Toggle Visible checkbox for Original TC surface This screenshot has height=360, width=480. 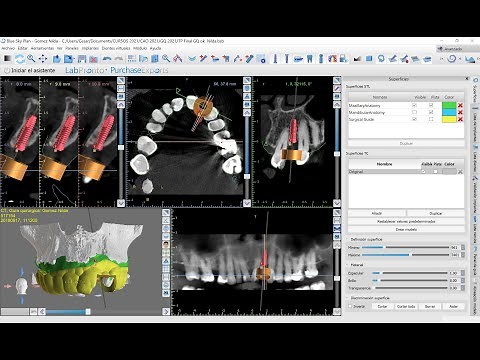[423, 172]
